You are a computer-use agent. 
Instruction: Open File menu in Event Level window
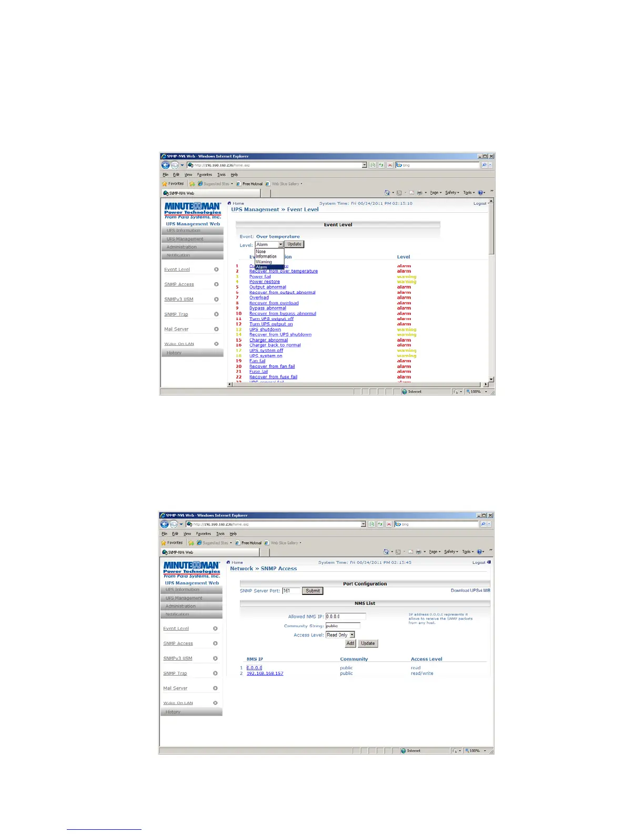[x=165, y=175]
